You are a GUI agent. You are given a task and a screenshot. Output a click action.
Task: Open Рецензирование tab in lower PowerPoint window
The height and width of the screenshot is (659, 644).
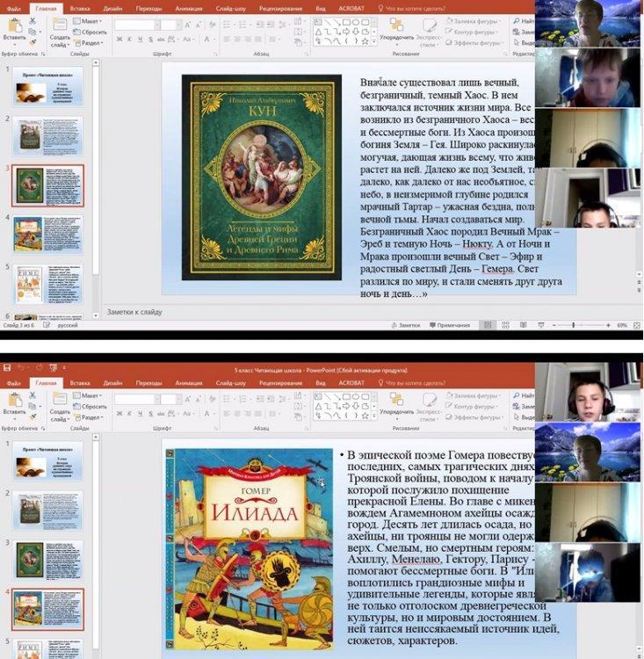281,383
